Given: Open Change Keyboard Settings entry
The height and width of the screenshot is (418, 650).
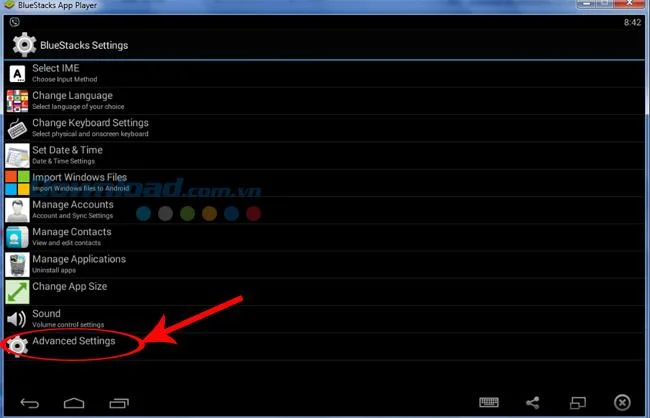Looking at the screenshot, I should point(325,128).
